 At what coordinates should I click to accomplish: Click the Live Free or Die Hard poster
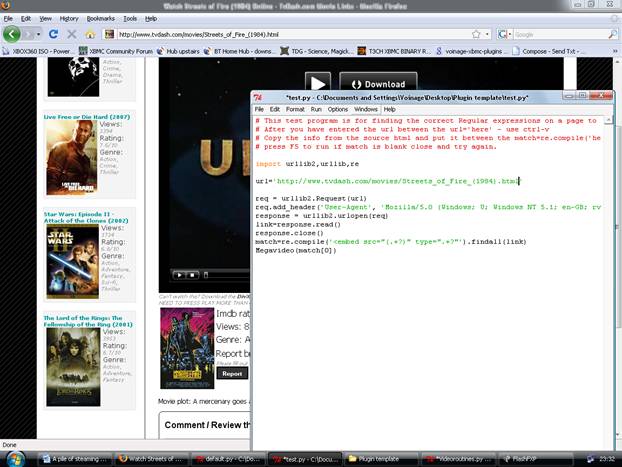coord(71,157)
